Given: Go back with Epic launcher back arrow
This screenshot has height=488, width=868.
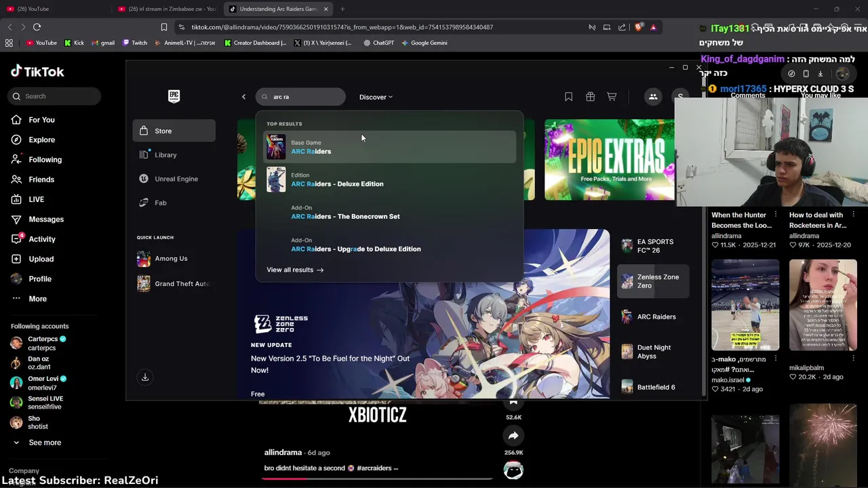Looking at the screenshot, I should pos(244,97).
